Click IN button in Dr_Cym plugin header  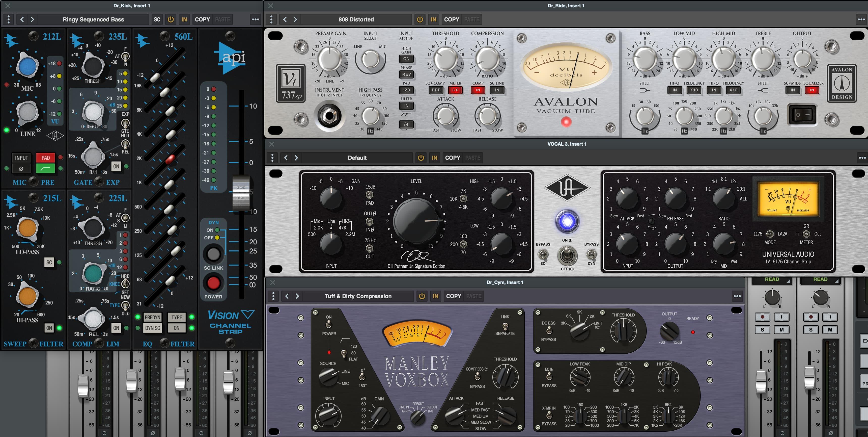click(x=435, y=296)
